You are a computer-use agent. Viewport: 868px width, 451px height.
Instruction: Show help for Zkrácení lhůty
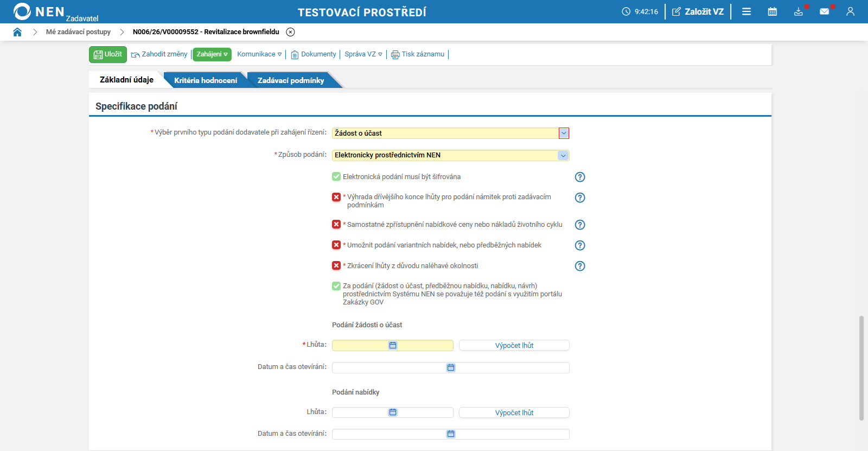coord(580,266)
